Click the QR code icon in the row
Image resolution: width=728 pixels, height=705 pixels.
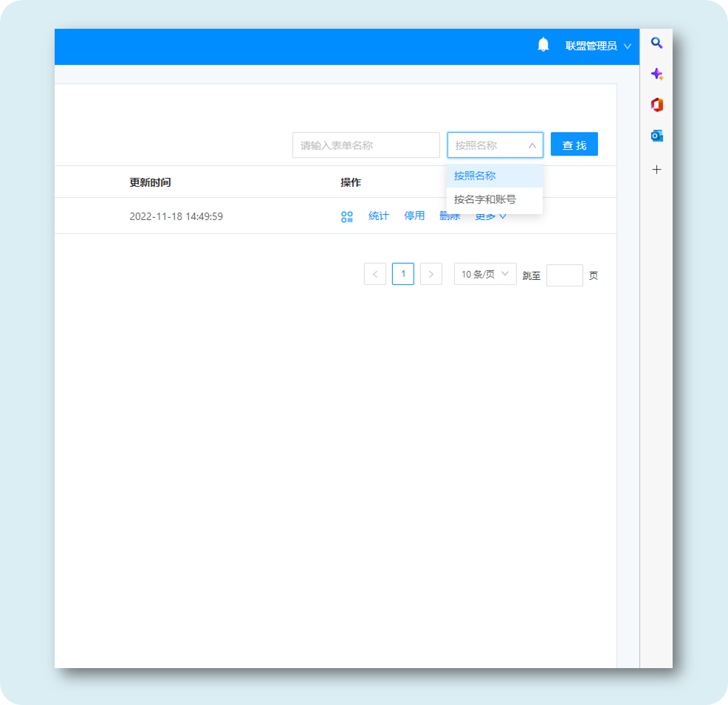tap(347, 217)
